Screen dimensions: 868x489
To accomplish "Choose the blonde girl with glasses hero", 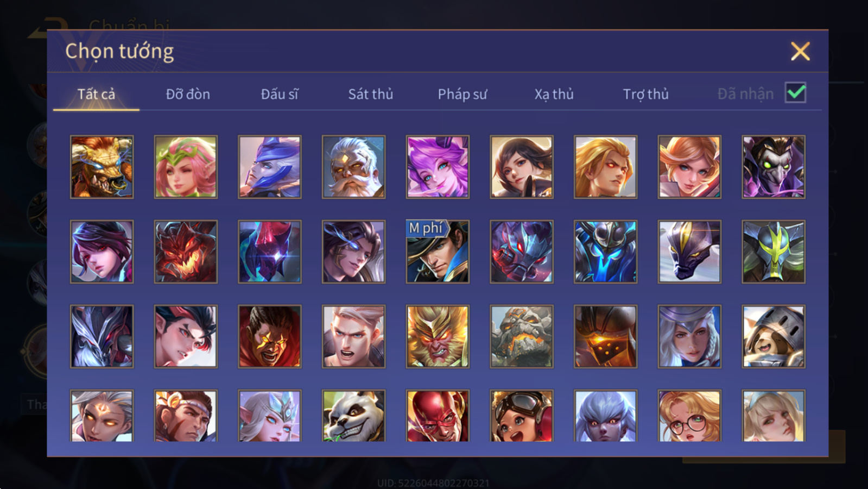I will point(689,416).
